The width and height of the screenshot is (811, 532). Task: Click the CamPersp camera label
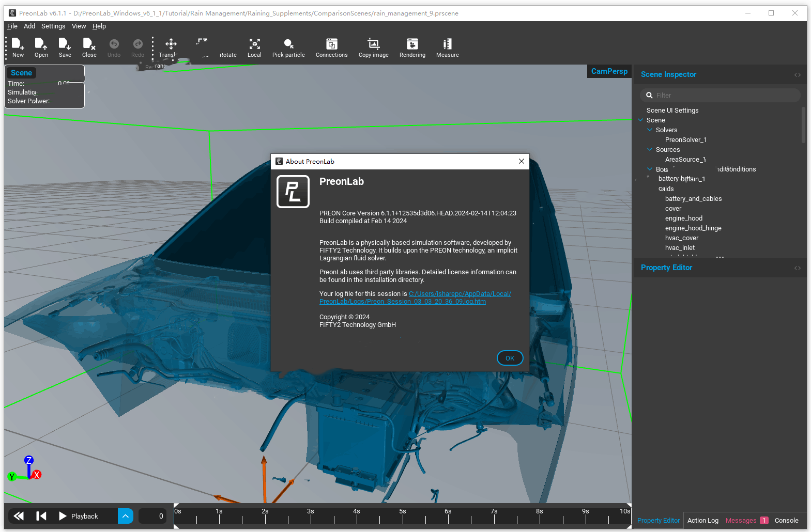[x=609, y=71]
